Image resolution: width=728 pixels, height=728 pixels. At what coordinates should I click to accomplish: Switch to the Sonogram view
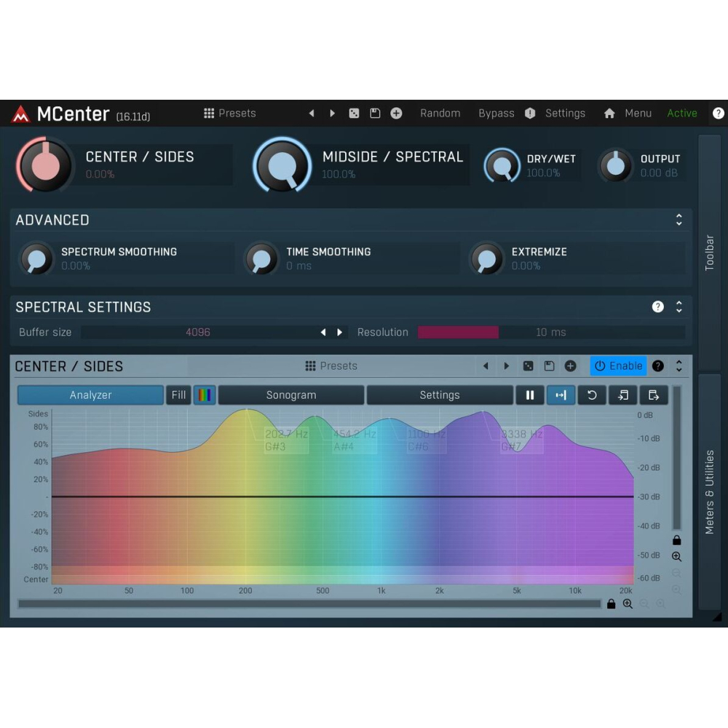click(291, 395)
